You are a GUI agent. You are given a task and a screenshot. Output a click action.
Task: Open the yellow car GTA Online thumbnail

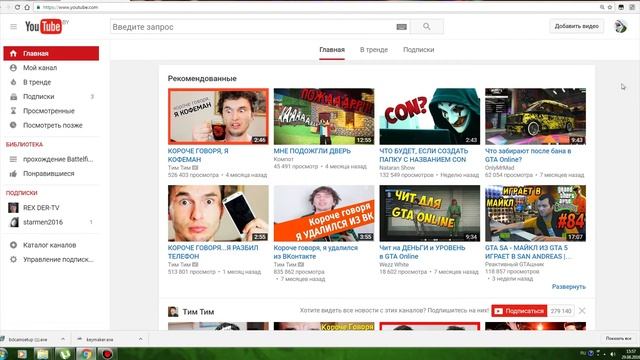[x=535, y=116]
